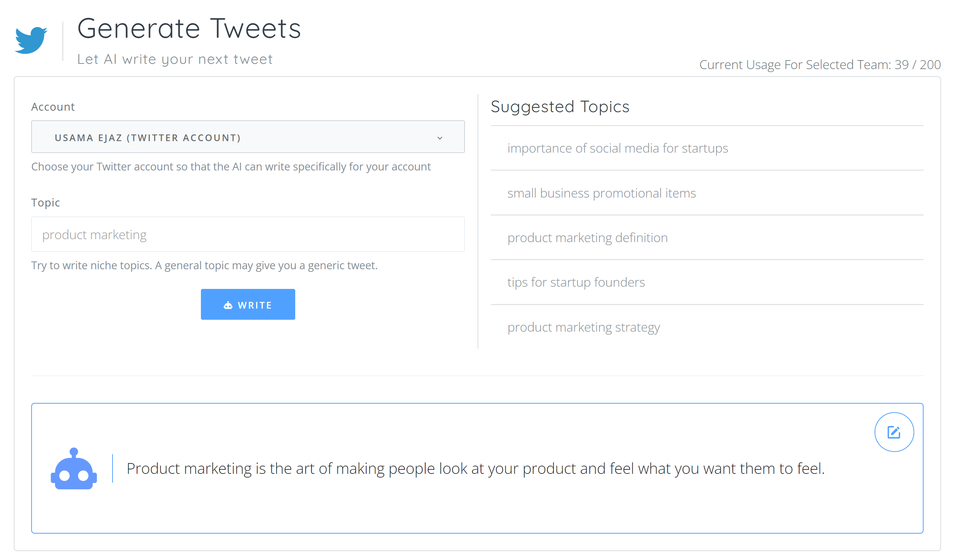
Task: Click the robot icon inside Write button
Action: 228,305
